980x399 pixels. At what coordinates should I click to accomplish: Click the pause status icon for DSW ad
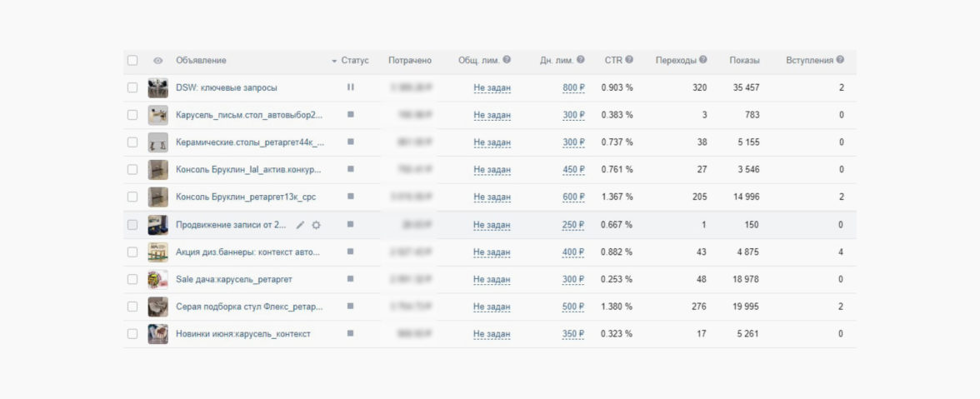[x=350, y=87]
